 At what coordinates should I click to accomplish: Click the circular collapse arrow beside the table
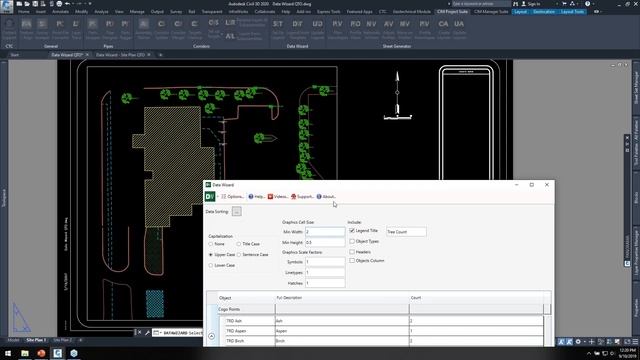click(211, 336)
